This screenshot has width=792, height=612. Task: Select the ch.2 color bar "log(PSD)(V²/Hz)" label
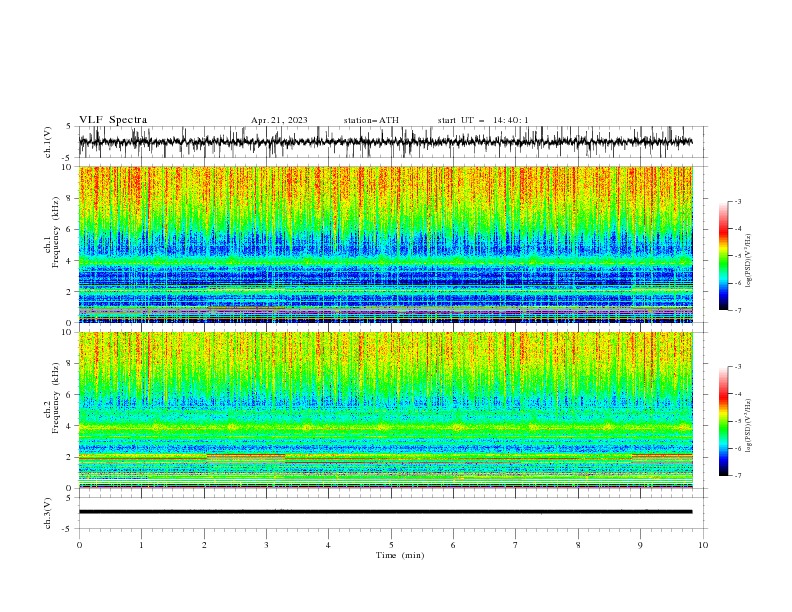coord(748,426)
